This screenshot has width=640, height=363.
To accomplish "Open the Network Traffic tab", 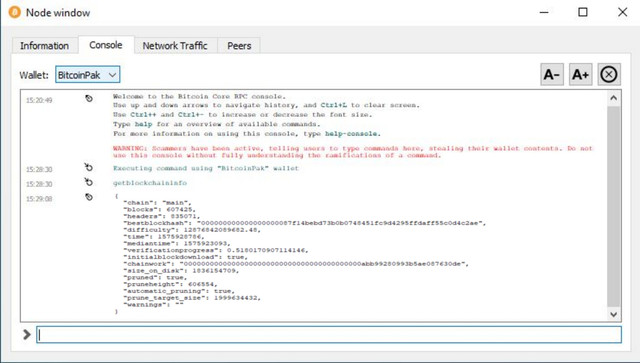I will pos(175,46).
